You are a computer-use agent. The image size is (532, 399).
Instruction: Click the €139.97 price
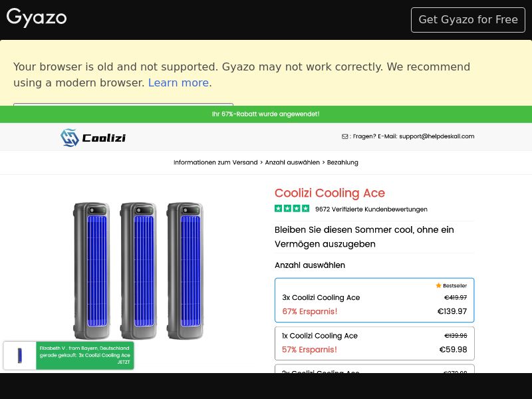pyautogui.click(x=452, y=311)
